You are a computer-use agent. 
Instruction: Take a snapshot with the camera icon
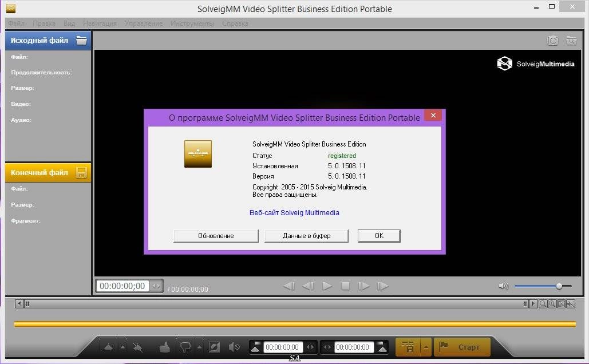pyautogui.click(x=552, y=40)
